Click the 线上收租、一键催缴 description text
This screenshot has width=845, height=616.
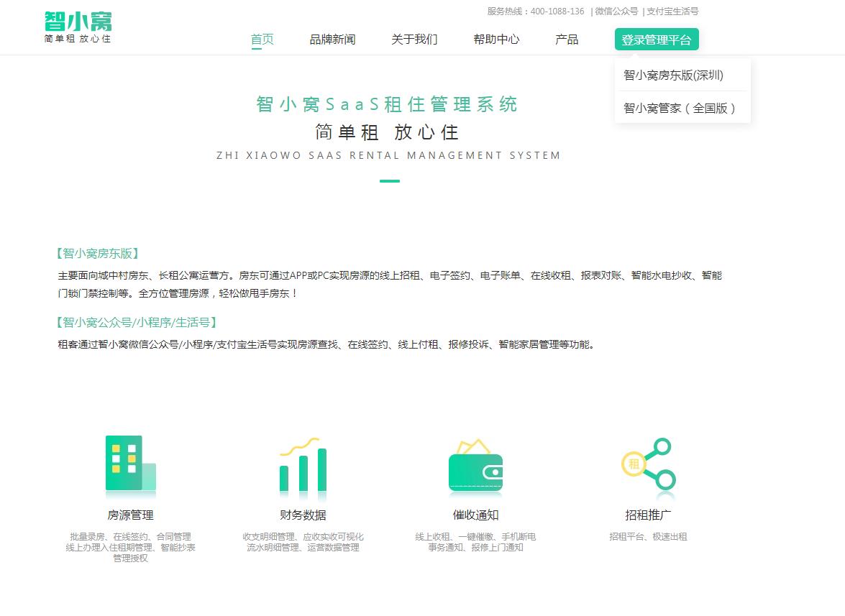475,542
